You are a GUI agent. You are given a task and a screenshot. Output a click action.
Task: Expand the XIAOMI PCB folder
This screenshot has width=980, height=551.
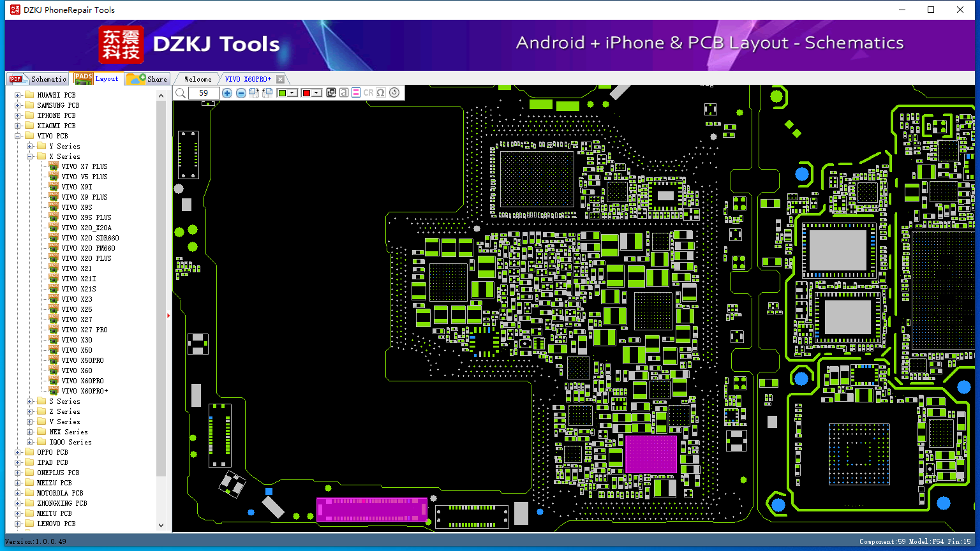[x=18, y=126]
